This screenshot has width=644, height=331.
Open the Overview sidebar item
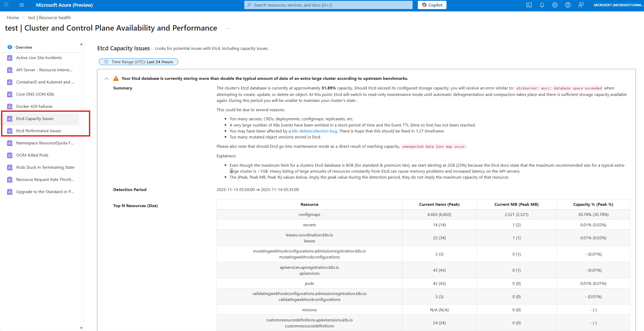click(24, 47)
